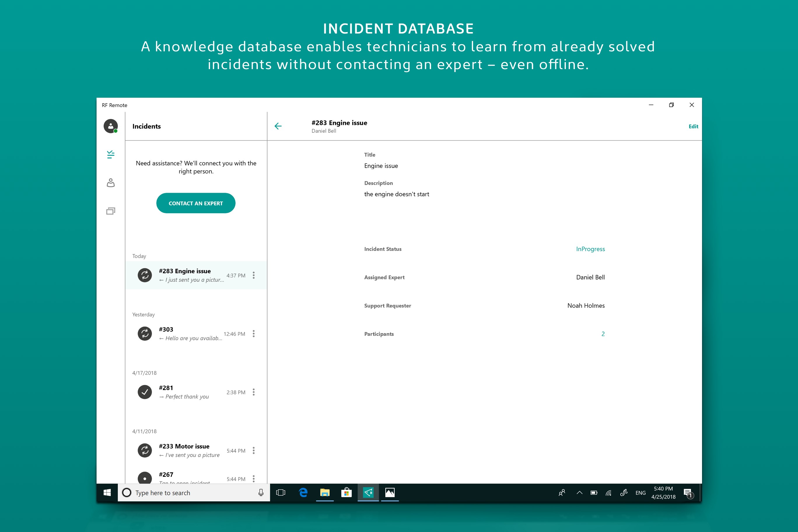
Task: Open the more options menu for #283
Action: pyautogui.click(x=253, y=275)
